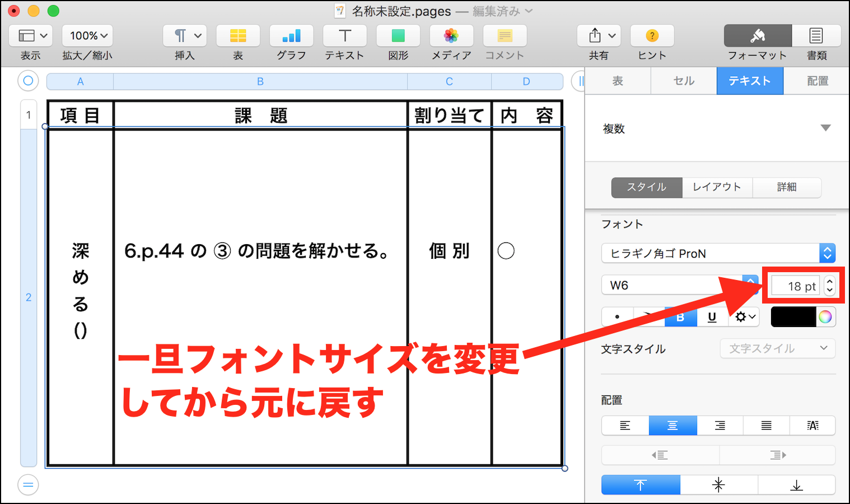
Task: Insert a table with the 表 toolbar icon
Action: (238, 35)
